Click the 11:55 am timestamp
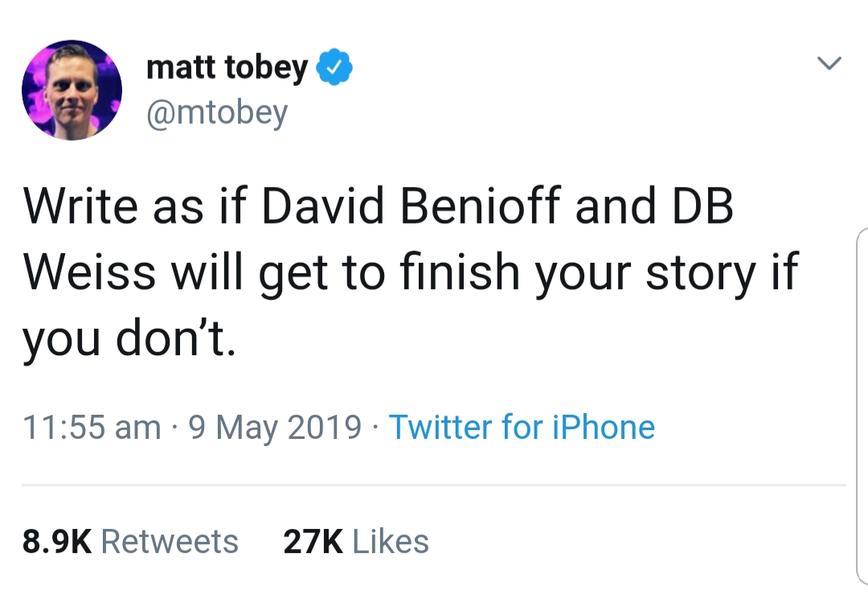868x594 pixels. (x=92, y=427)
